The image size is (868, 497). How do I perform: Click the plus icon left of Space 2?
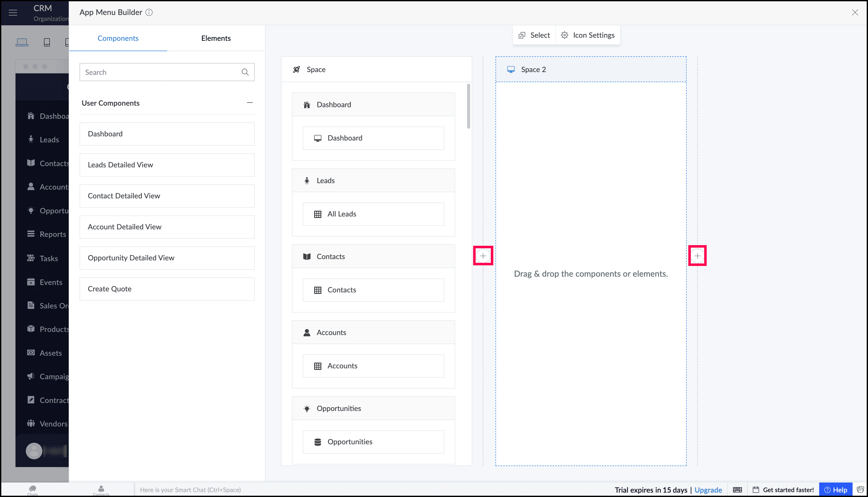[483, 256]
